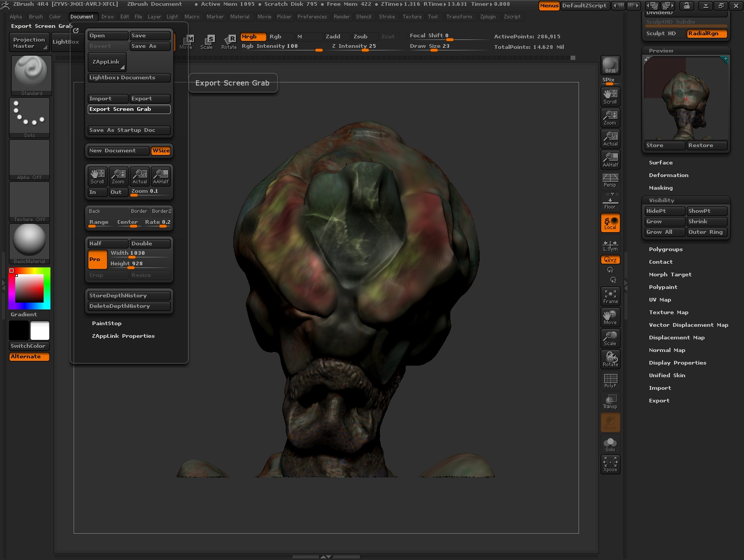
Task: Toggle Perspective view
Action: tap(610, 180)
